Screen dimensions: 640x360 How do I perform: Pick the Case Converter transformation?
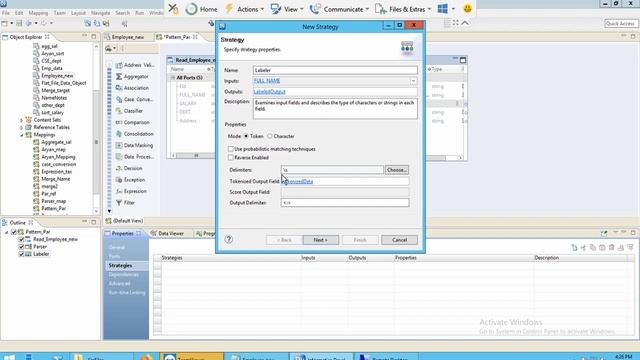(x=134, y=99)
